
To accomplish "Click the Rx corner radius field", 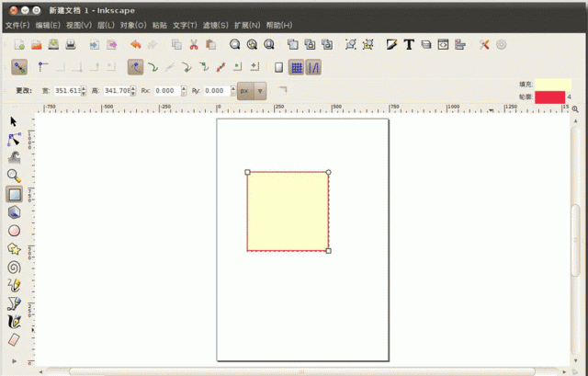I will pyautogui.click(x=167, y=91).
